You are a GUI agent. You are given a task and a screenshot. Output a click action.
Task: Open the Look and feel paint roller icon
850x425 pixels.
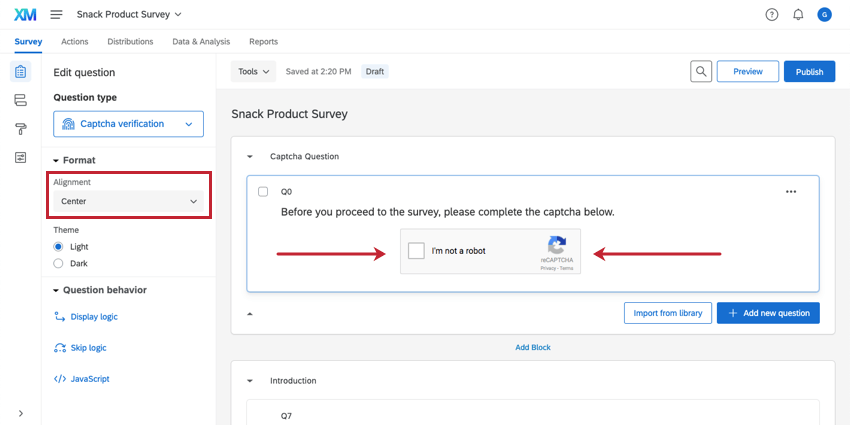point(21,129)
